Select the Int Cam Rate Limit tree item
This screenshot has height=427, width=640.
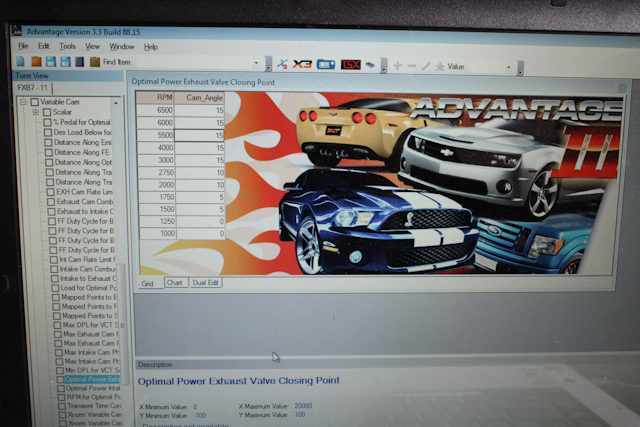pyautogui.click(x=88, y=259)
